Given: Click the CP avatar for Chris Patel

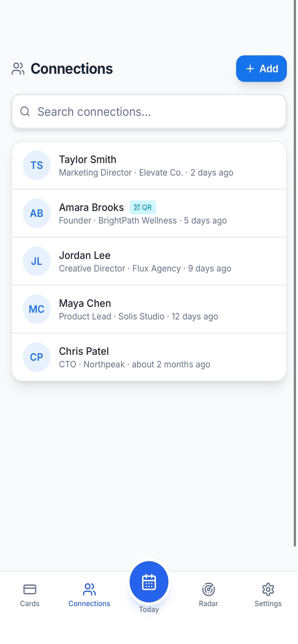Looking at the screenshot, I should (36, 357).
